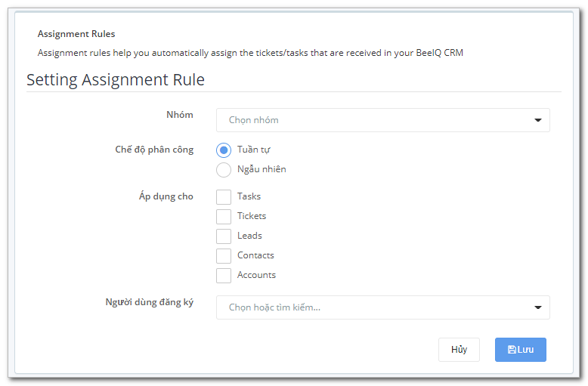This screenshot has width=588, height=386.
Task: Enable the Tasks checkbox
Action: (224, 196)
